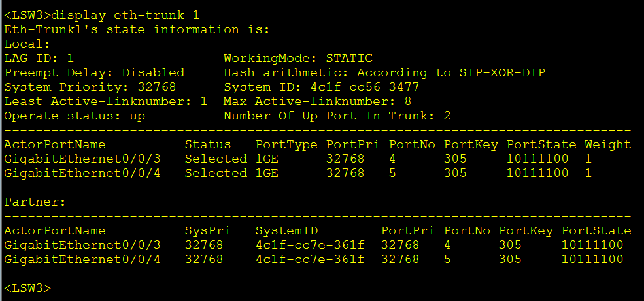Click the 'Least Active-linknumber: 1' text
This screenshot has height=301, width=644.
pos(106,101)
